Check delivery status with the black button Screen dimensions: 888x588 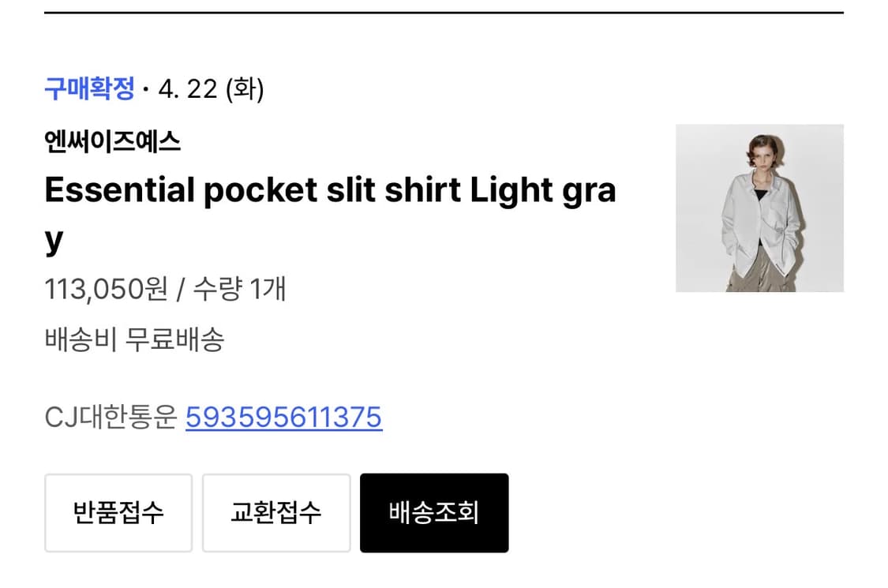(434, 512)
